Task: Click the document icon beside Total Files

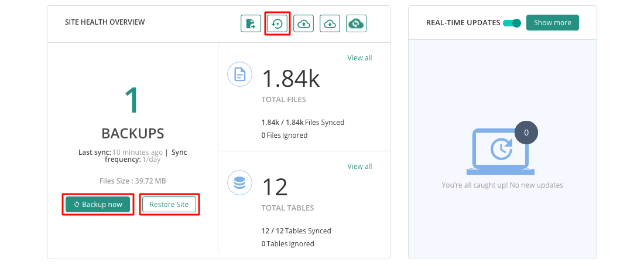Action: [240, 74]
